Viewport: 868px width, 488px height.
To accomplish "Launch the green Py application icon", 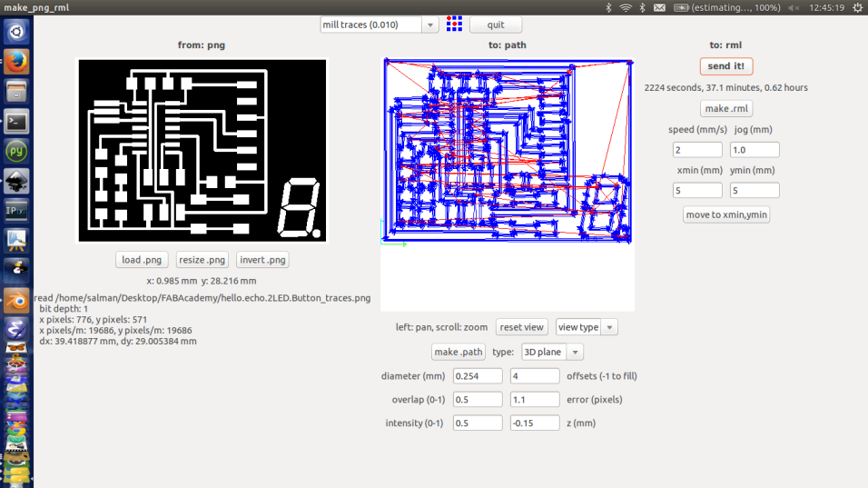I will click(x=16, y=151).
